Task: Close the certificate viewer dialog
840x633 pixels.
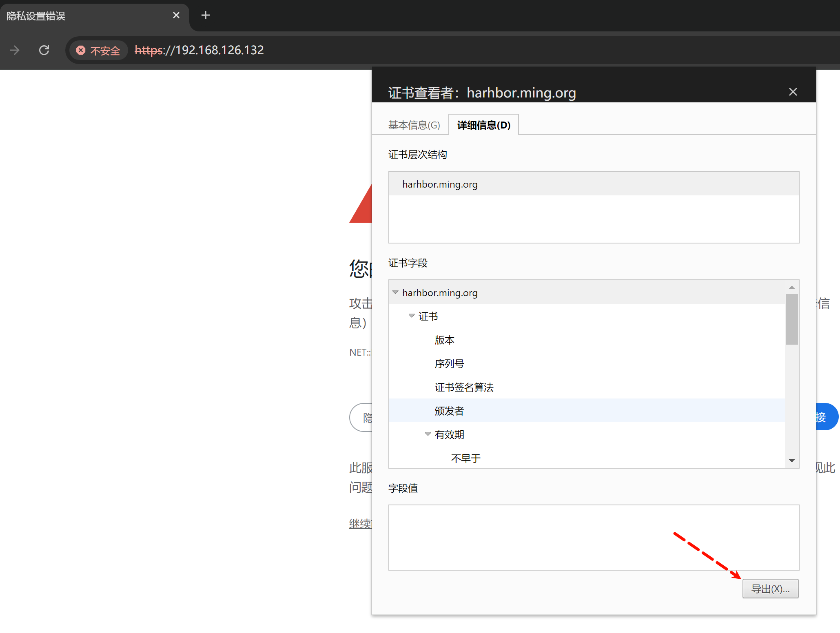Action: (793, 92)
